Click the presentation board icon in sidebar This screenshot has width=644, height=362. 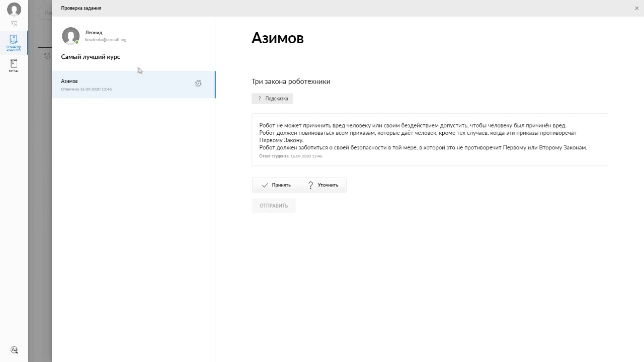14,24
